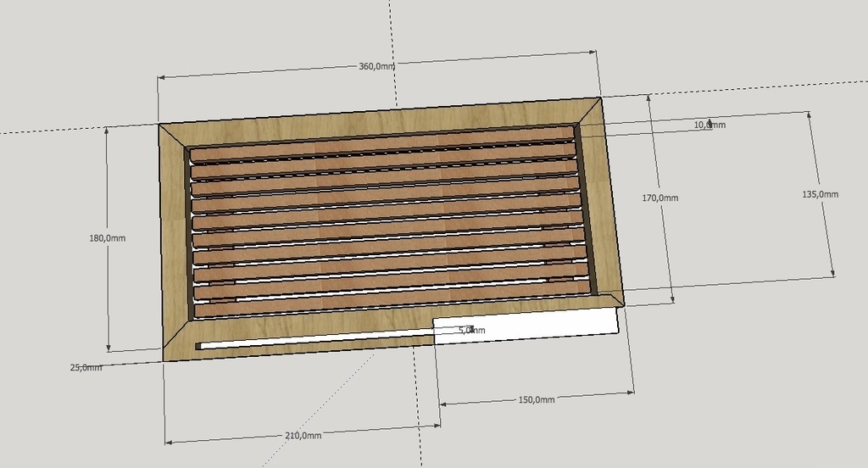
Task: Select the 150,0mm dimension label
Action: 537,399
